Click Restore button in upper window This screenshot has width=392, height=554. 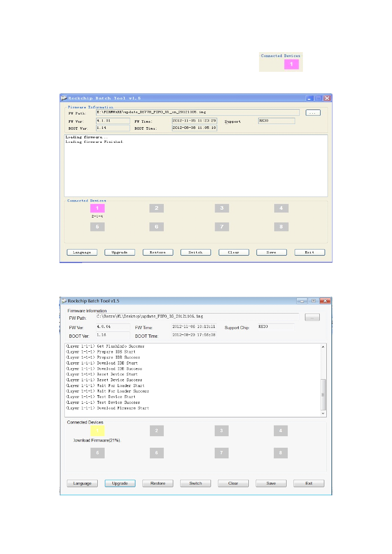pos(158,252)
